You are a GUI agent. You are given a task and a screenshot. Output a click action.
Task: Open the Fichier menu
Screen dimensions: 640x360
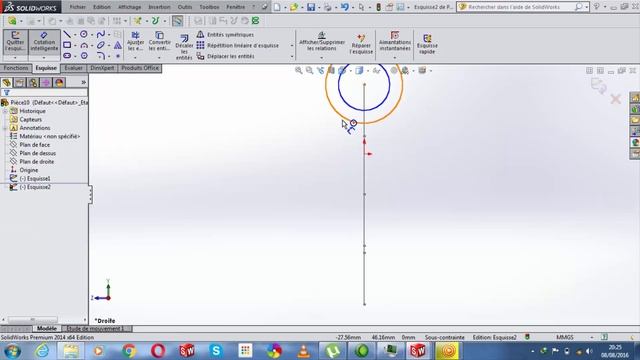(78, 7)
